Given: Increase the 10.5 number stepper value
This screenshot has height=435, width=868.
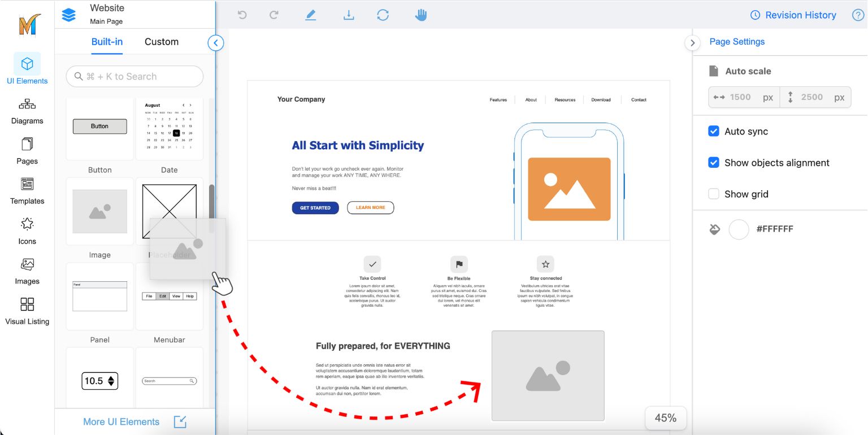Looking at the screenshot, I should [x=111, y=377].
